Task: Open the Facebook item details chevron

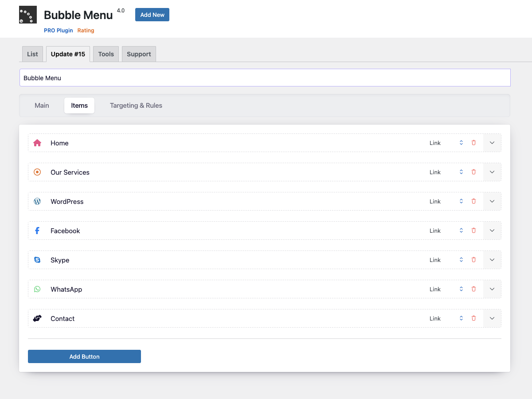Action: pos(492,231)
